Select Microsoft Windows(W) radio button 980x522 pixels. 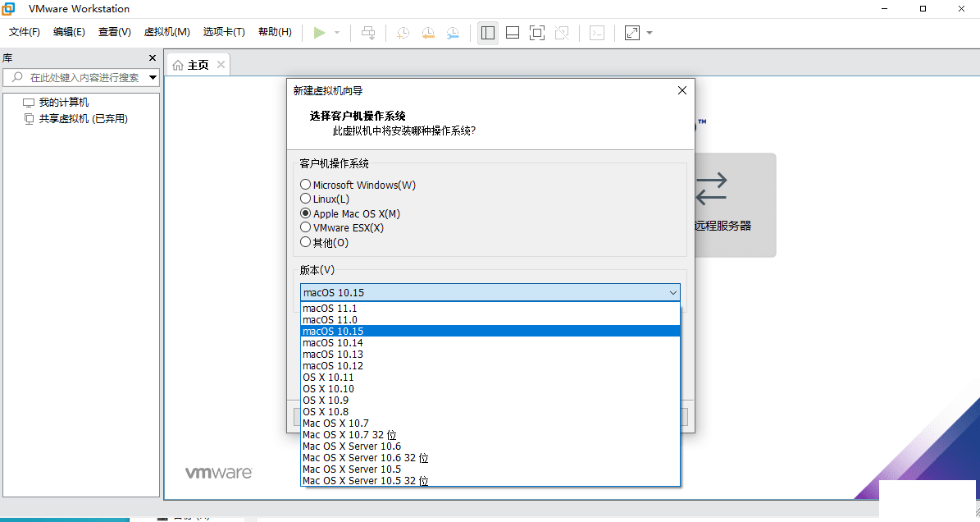pyautogui.click(x=306, y=185)
